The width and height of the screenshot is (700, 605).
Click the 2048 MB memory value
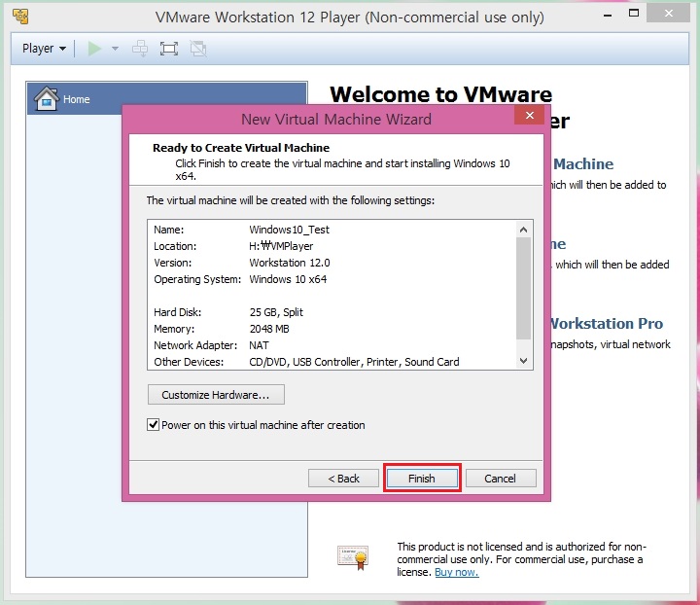pyautogui.click(x=269, y=329)
